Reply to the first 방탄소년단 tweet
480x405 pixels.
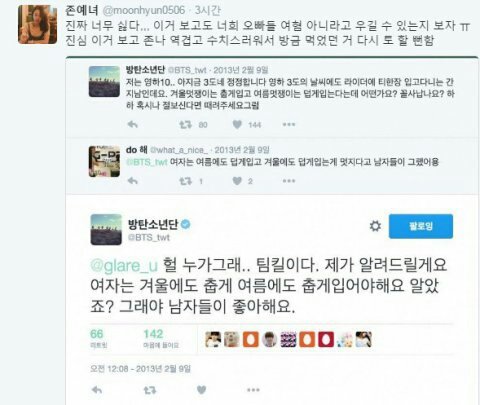tap(133, 125)
